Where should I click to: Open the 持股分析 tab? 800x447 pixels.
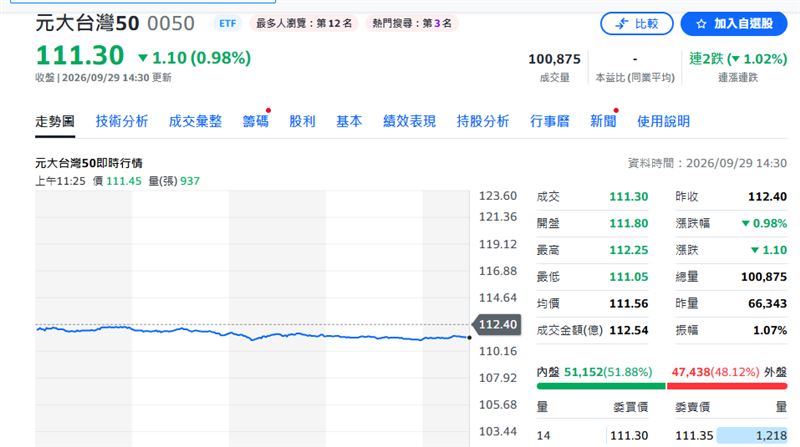483,121
